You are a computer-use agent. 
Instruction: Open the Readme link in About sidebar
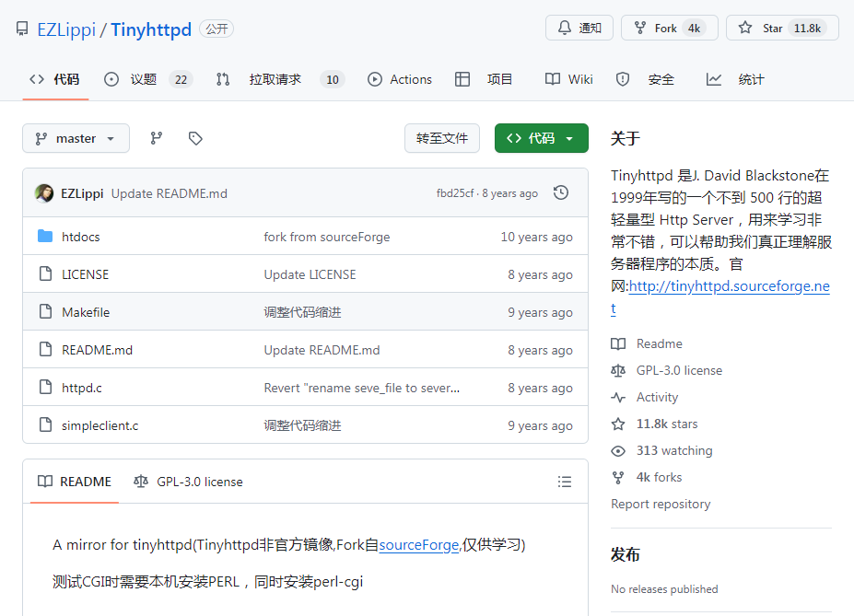647,344
